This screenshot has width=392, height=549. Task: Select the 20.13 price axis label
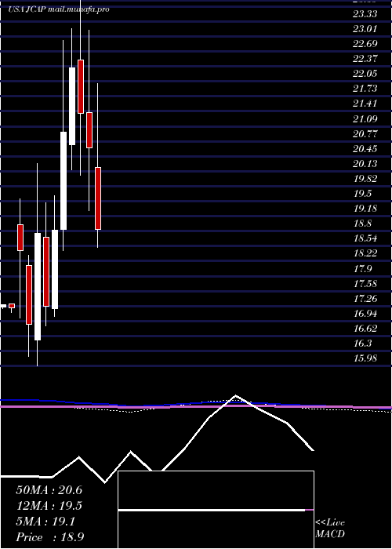365,164
